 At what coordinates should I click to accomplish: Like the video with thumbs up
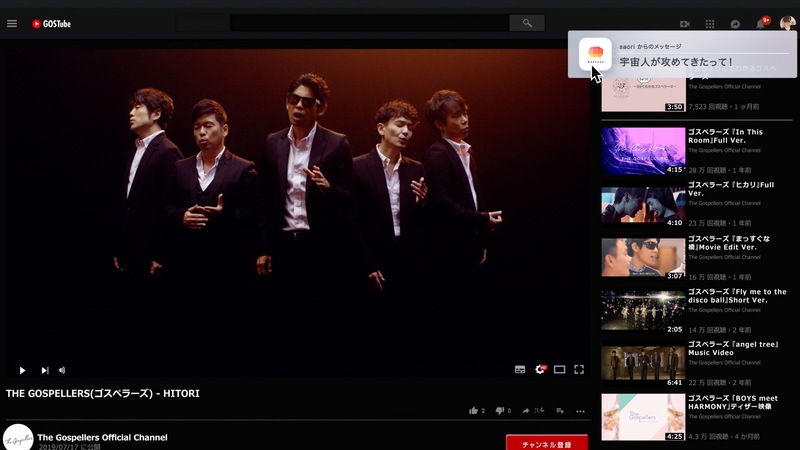(474, 411)
